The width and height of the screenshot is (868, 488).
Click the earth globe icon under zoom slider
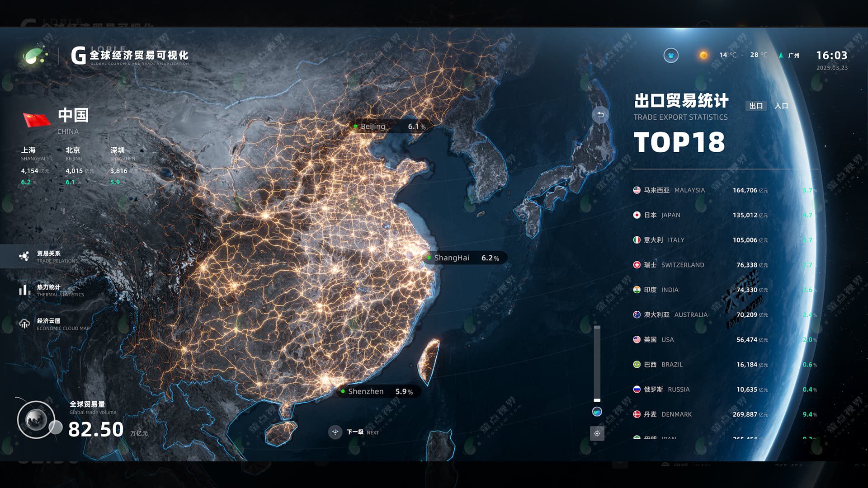(597, 412)
